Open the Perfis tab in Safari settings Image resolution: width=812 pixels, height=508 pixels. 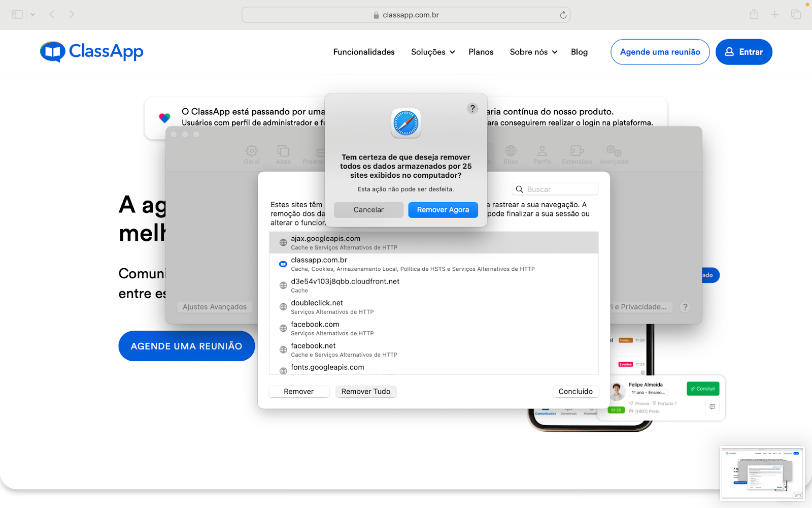pyautogui.click(x=542, y=154)
